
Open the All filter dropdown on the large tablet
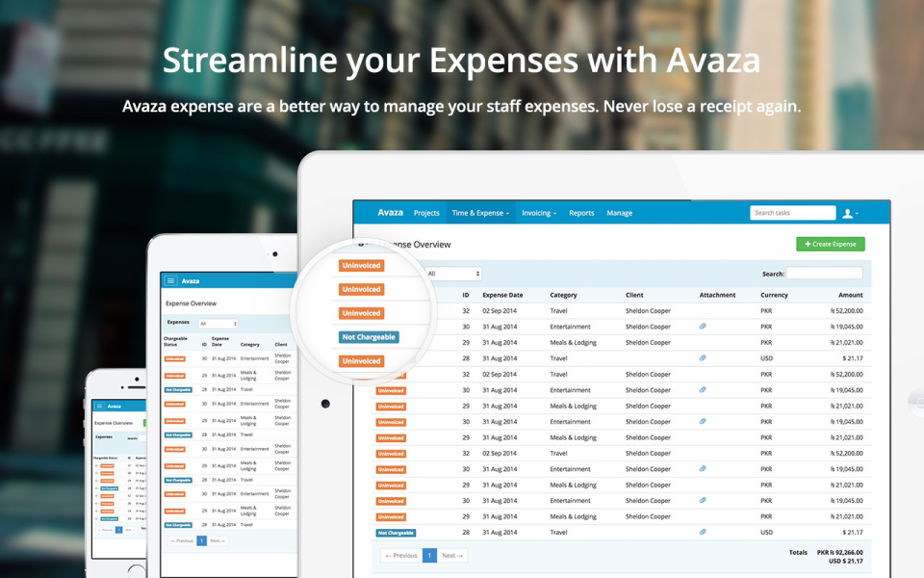pos(453,274)
